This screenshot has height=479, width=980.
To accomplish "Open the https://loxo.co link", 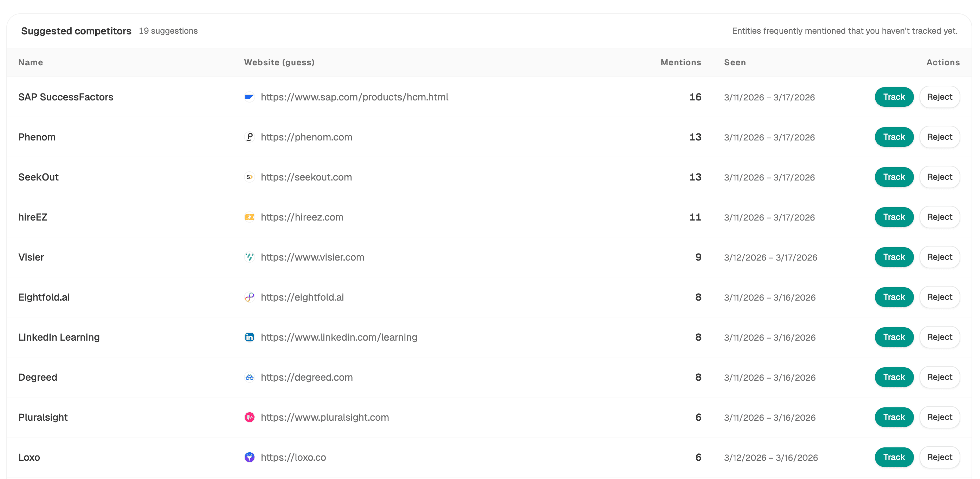I will 293,457.
